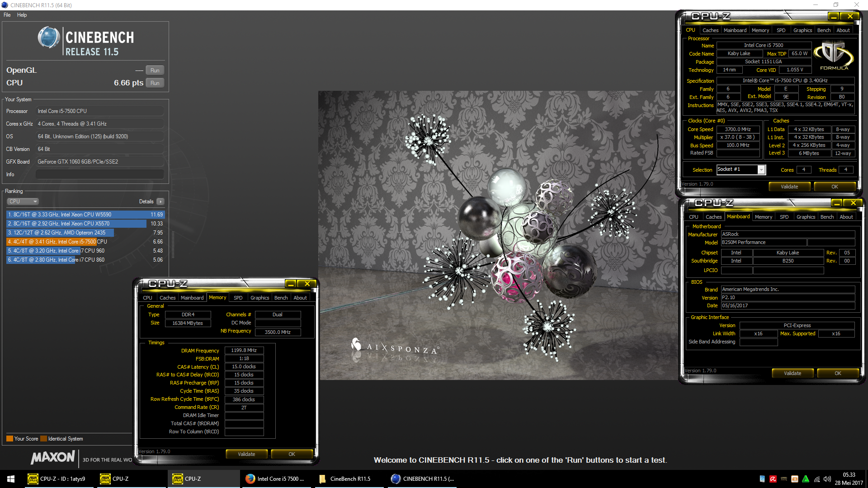
Task: Click the 3700.0 MHz Core Speed value
Action: click(738, 129)
